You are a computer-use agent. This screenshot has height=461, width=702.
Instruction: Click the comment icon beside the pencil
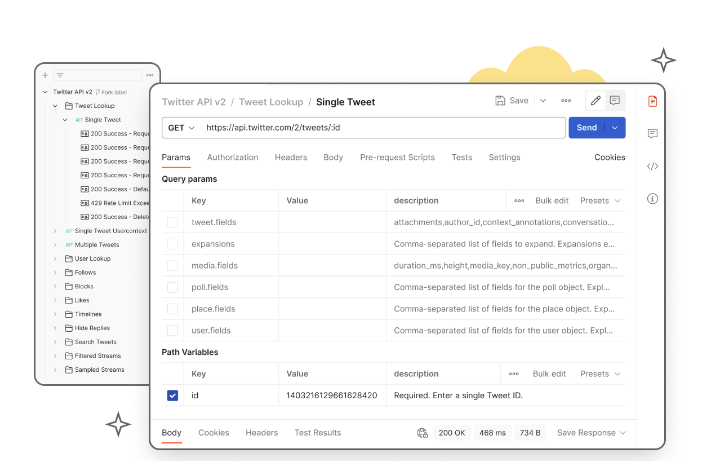point(615,101)
